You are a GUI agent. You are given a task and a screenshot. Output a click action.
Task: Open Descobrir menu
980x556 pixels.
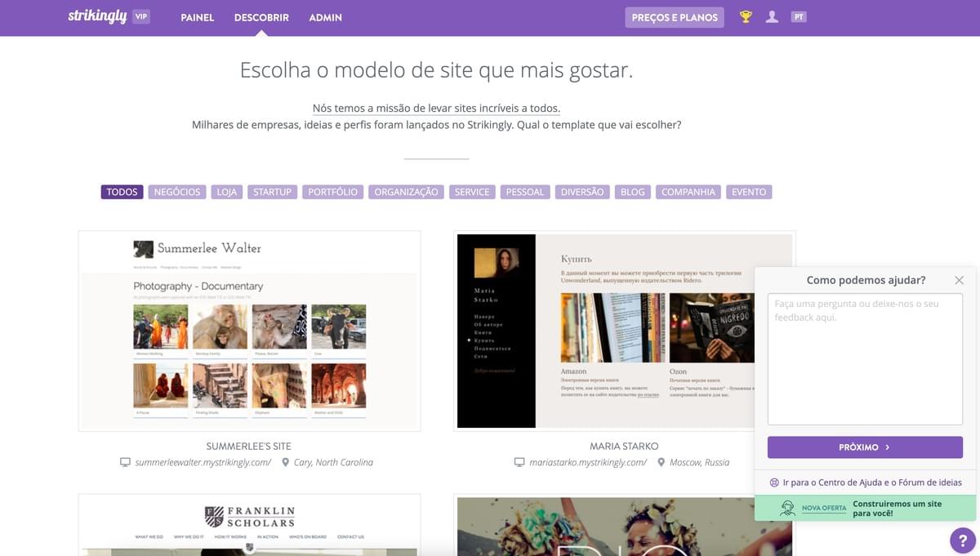[x=261, y=17]
